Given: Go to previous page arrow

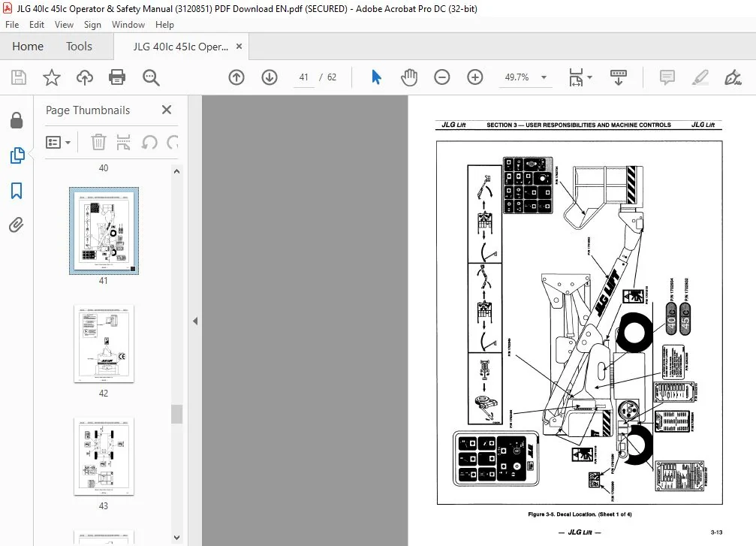Looking at the screenshot, I should [236, 77].
